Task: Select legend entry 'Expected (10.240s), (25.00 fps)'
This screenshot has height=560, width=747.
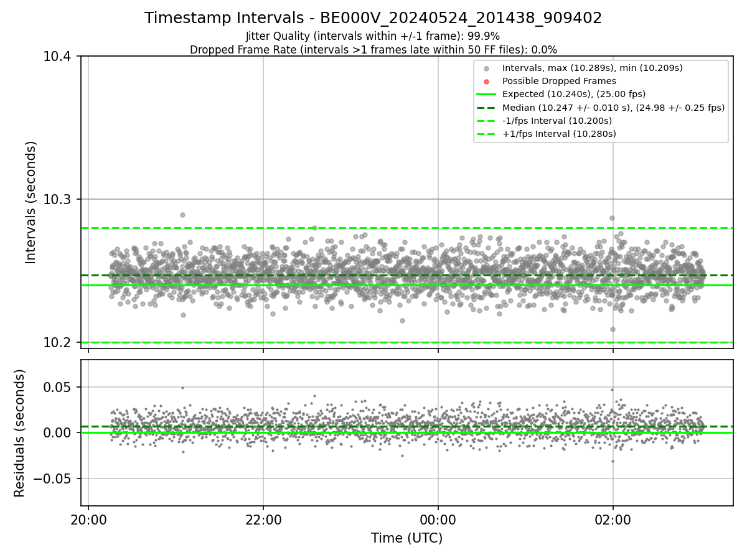Action: (x=574, y=94)
